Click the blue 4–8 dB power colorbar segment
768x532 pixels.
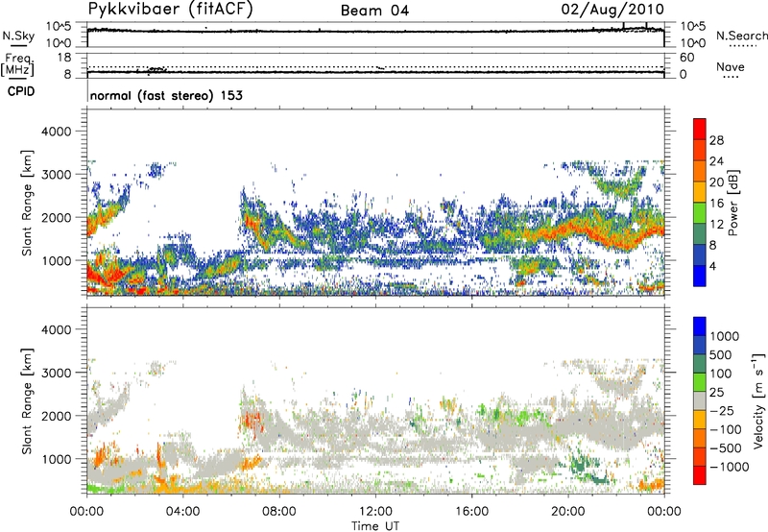point(700,255)
